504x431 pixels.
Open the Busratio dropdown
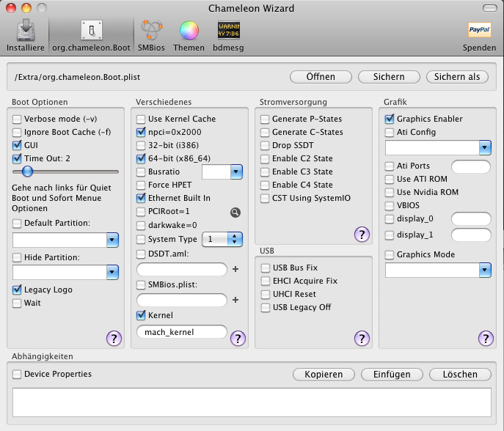coord(235,172)
